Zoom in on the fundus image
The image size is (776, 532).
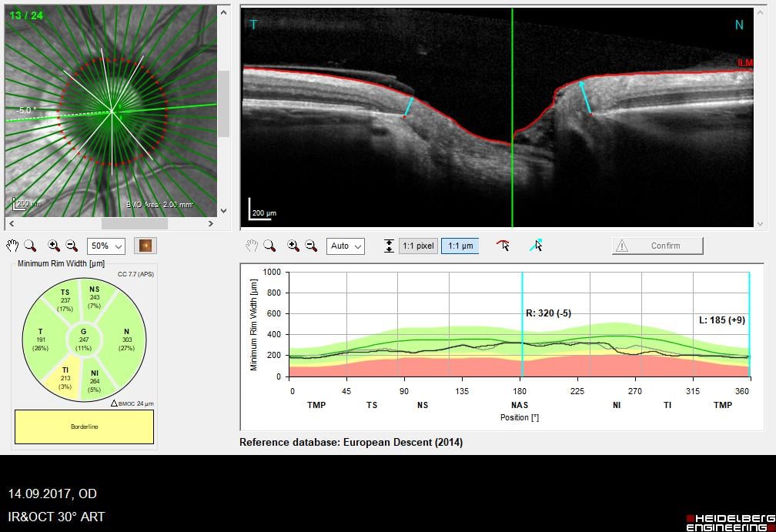tap(54, 246)
